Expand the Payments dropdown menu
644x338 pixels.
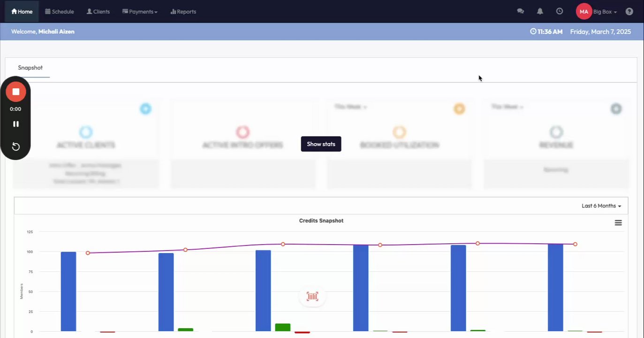click(140, 11)
